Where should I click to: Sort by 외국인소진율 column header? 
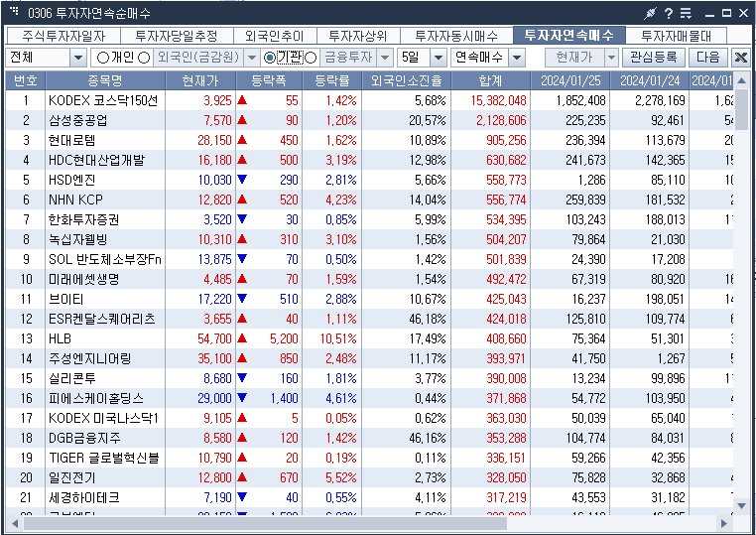(407, 80)
